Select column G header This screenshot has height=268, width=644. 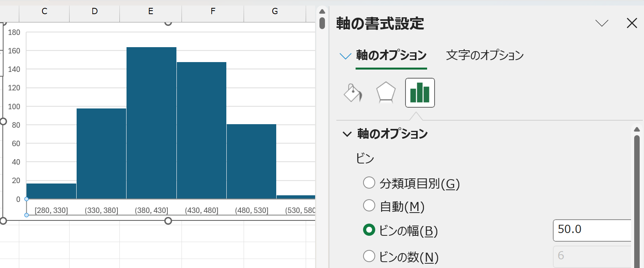point(275,11)
